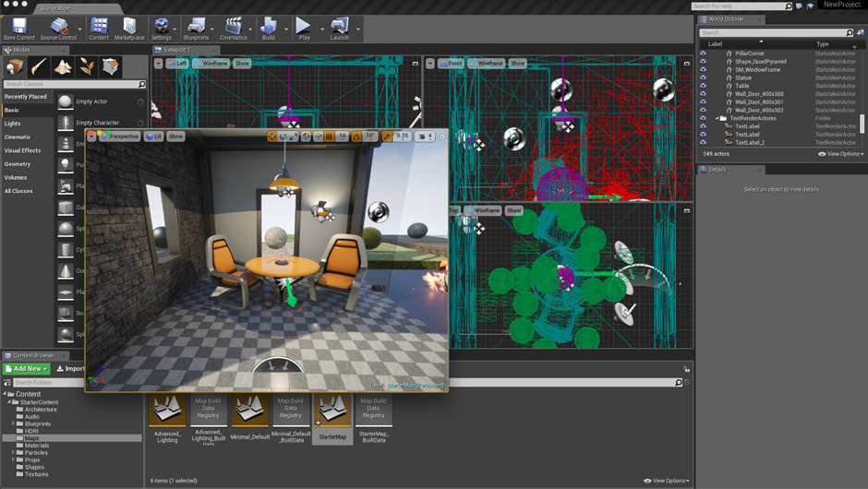Click the green Add New button
Viewport: 868px width, 489px height.
click(x=26, y=369)
